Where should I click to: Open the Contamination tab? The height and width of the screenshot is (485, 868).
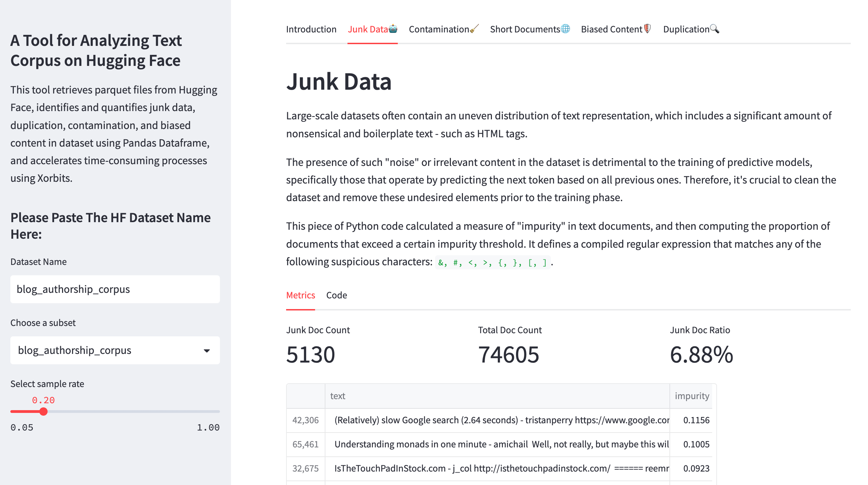(438, 29)
